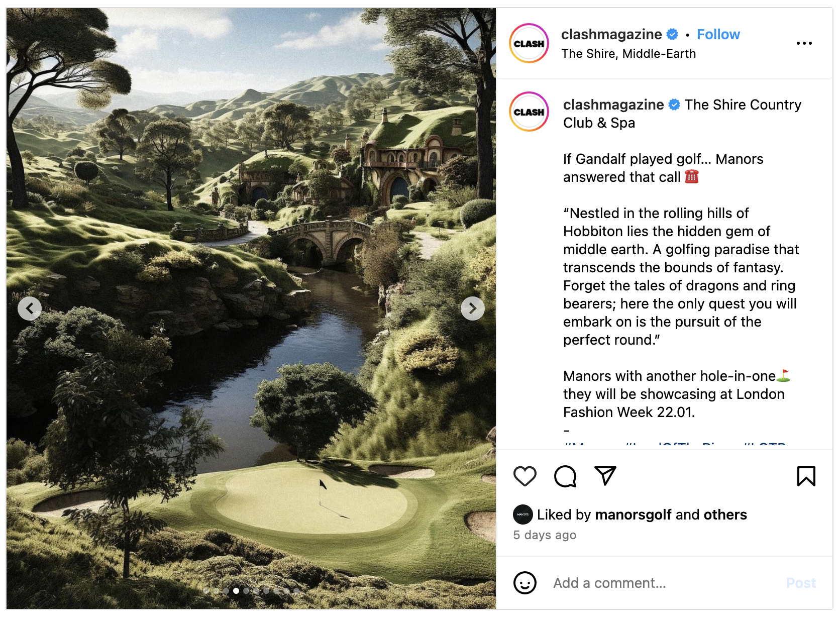View others who liked the post

pyautogui.click(x=725, y=514)
